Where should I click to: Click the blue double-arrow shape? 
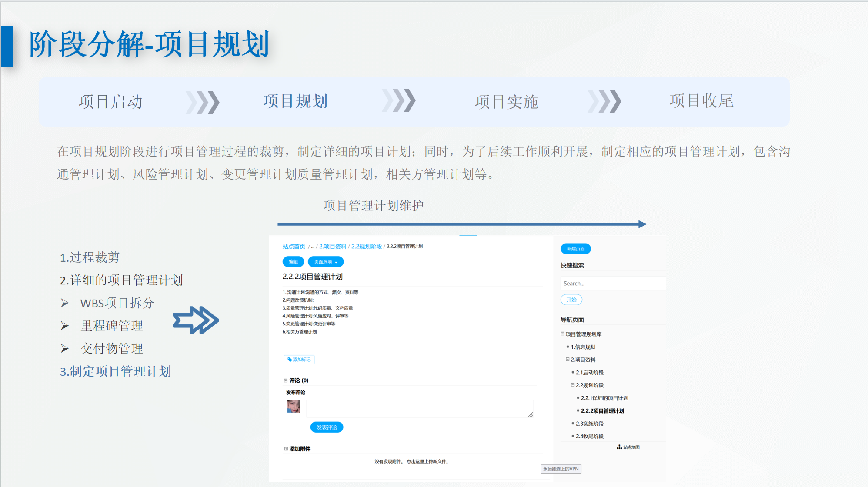(196, 320)
